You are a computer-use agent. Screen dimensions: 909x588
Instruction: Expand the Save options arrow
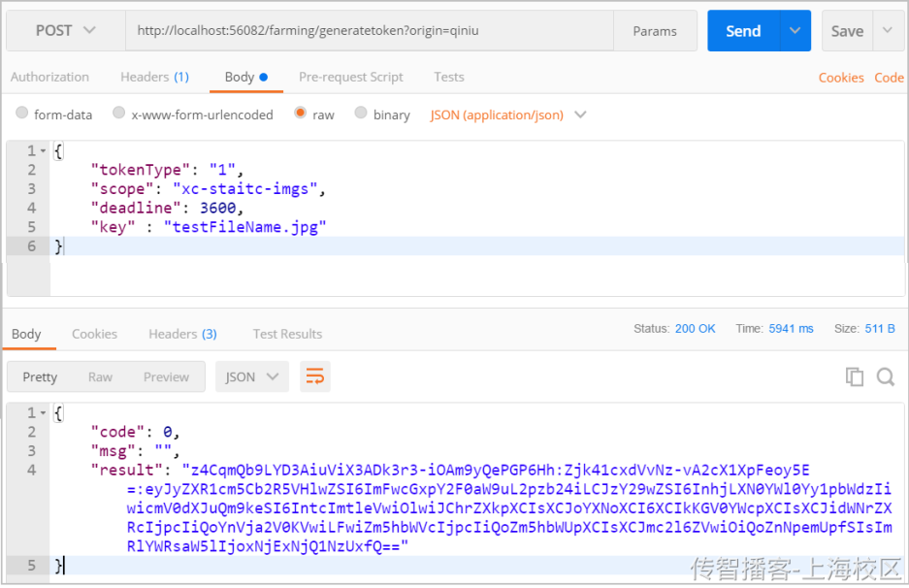click(x=888, y=31)
